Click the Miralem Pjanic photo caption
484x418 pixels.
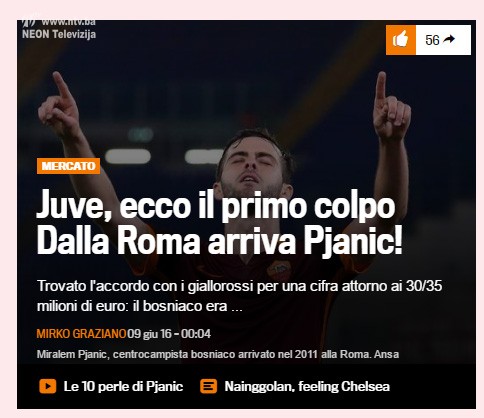pyautogui.click(x=218, y=354)
